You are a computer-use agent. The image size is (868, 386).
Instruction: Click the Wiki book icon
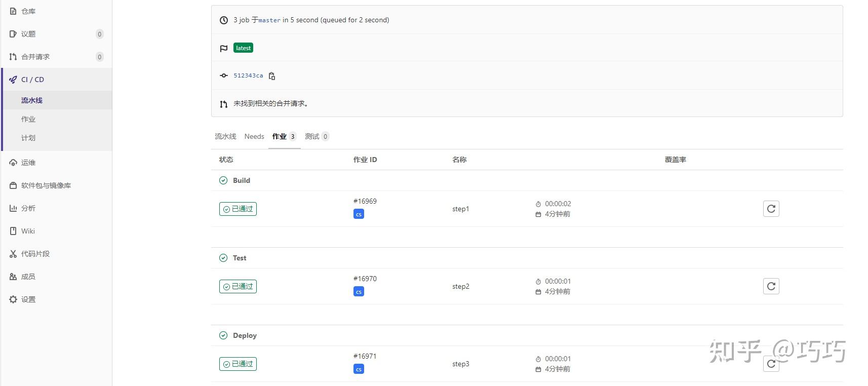pos(13,231)
